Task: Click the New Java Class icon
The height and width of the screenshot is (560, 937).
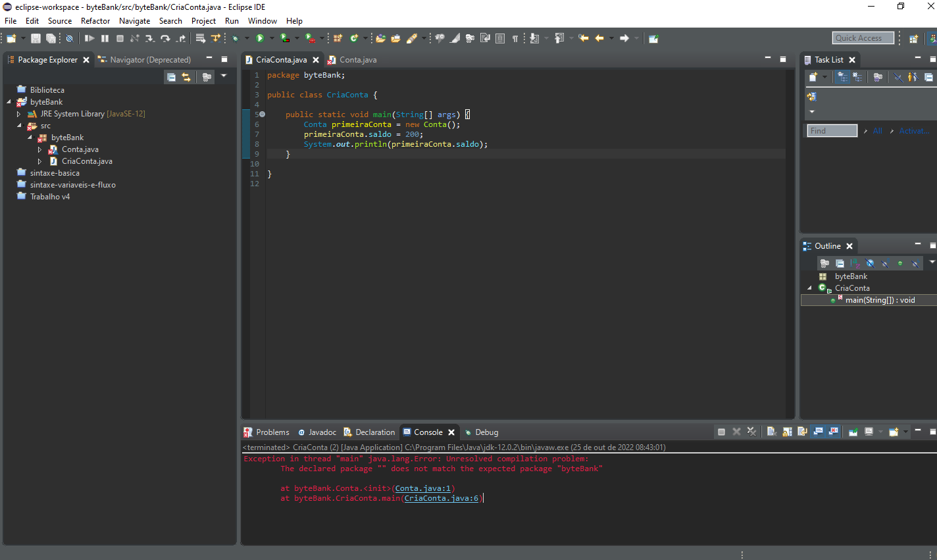Action: 354,38
